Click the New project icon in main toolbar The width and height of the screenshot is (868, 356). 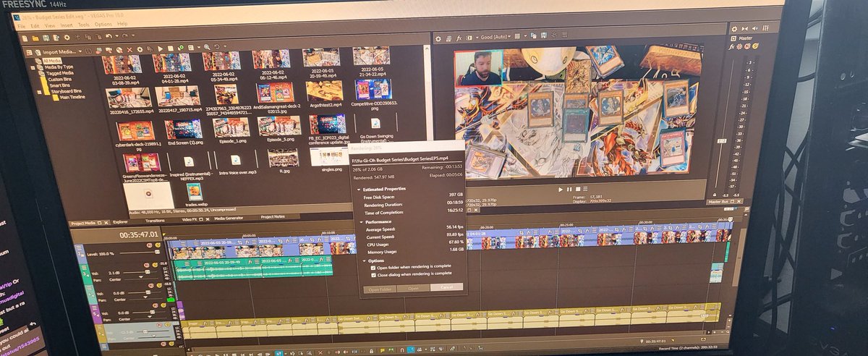(25, 38)
